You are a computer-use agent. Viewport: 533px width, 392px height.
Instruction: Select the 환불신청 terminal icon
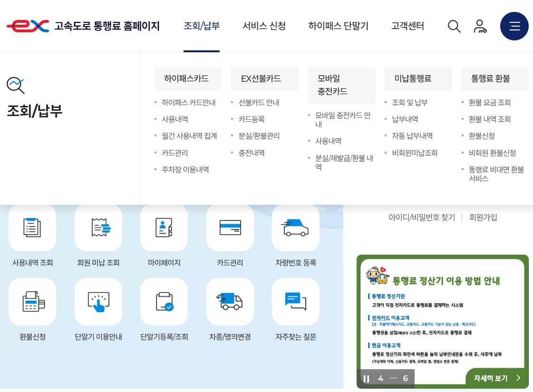point(32,302)
